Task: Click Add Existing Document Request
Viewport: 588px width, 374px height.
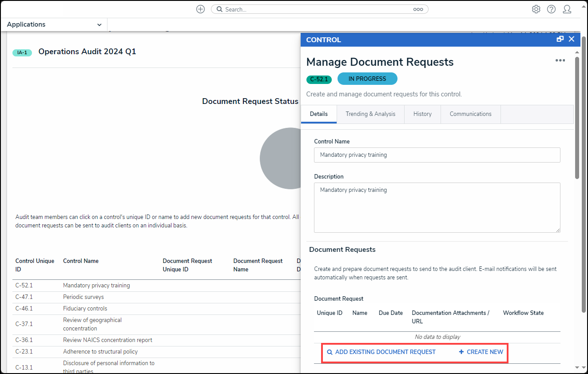Action: tap(381, 352)
